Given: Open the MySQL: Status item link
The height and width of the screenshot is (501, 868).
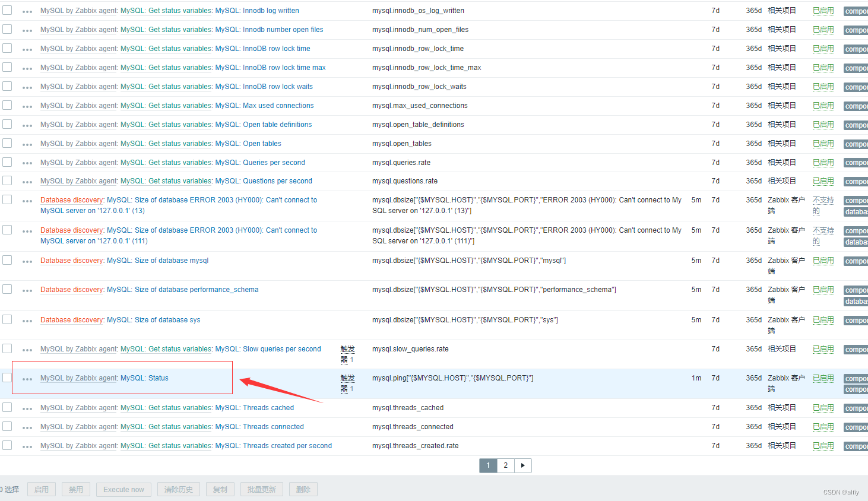Looking at the screenshot, I should click(144, 378).
